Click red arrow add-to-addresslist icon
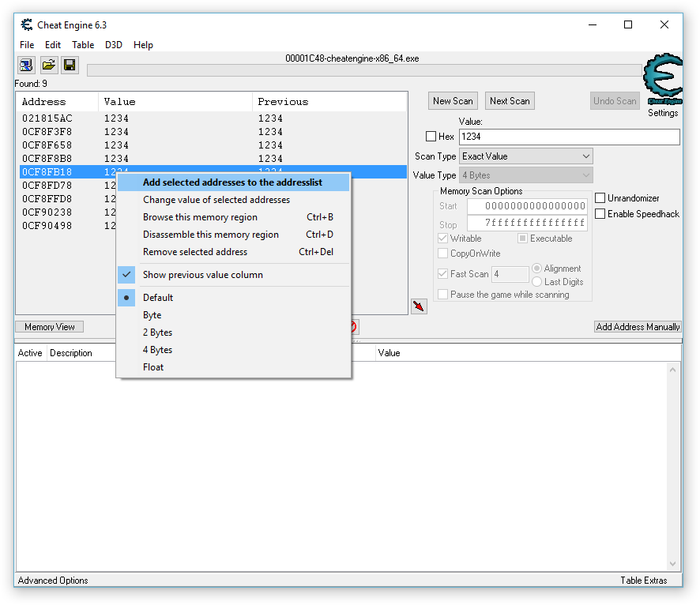Viewport: 700px width, 605px height. 419,306
